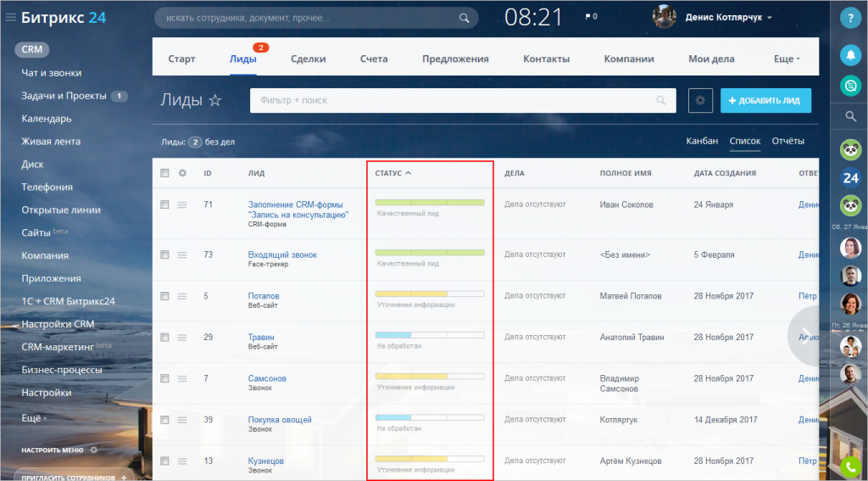Select the checkbox for lead Травин
Viewport: 868px width, 481px height.
(164, 337)
